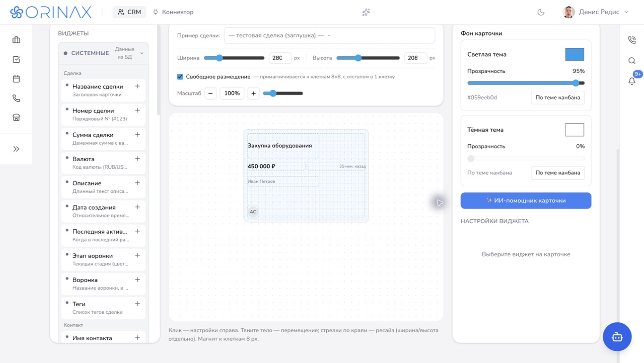Screen dimensions: 644x363
Task: Click По теме канбана under Светлая тема
Action: click(557, 97)
